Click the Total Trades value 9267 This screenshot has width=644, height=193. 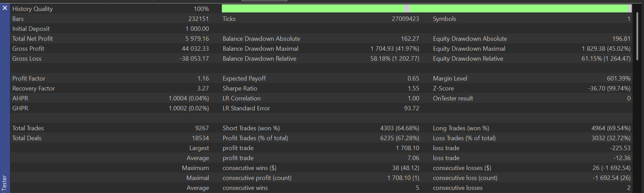pos(202,128)
